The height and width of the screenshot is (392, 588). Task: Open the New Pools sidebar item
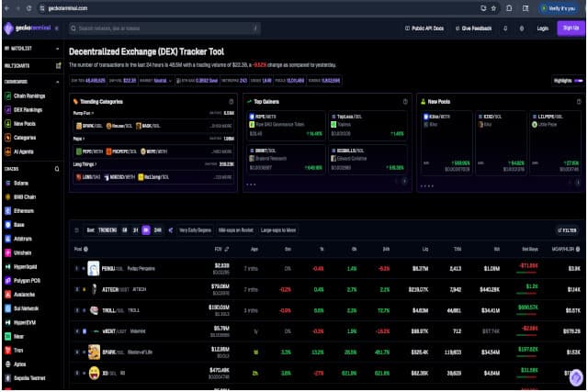[26, 123]
